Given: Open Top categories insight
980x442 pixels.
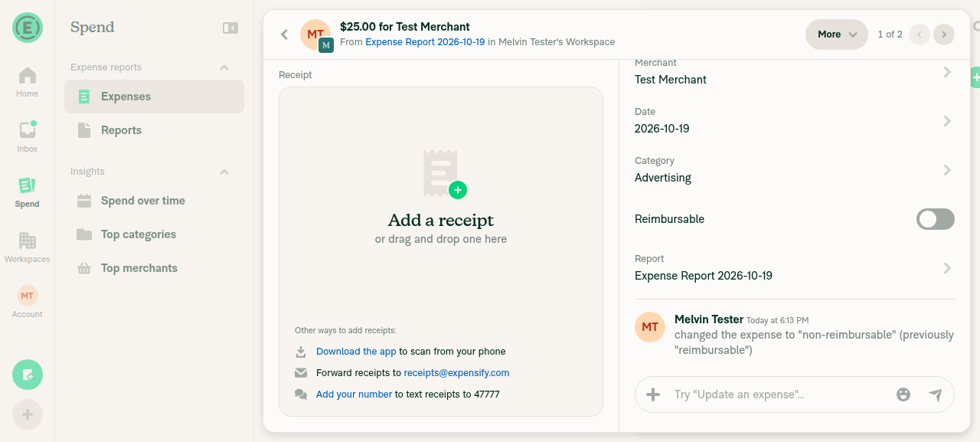Looking at the screenshot, I should click(x=154, y=234).
